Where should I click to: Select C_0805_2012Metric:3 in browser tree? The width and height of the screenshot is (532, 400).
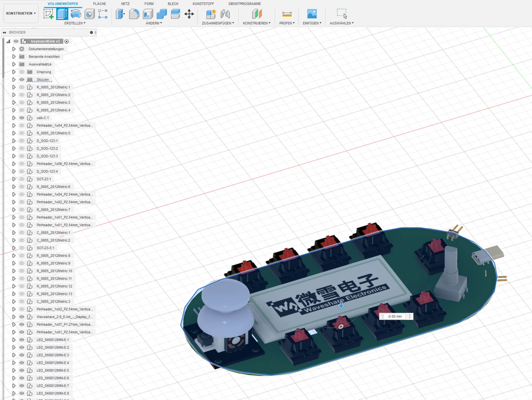click(x=53, y=301)
